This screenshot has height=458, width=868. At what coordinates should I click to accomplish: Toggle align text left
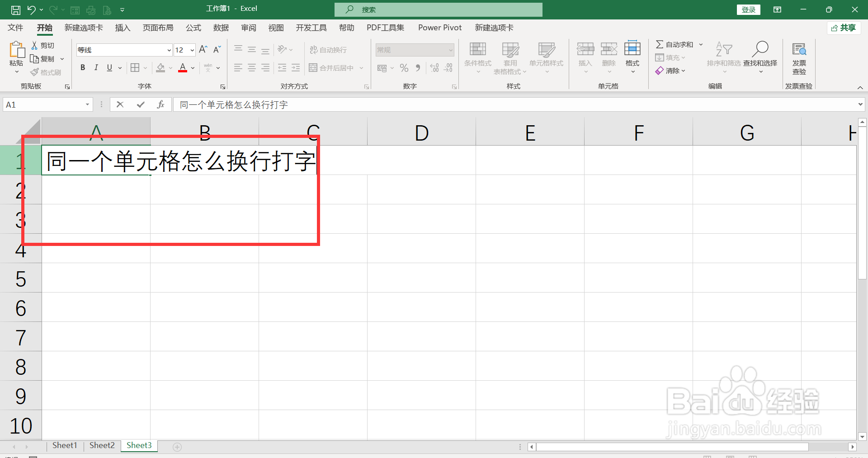[238, 68]
